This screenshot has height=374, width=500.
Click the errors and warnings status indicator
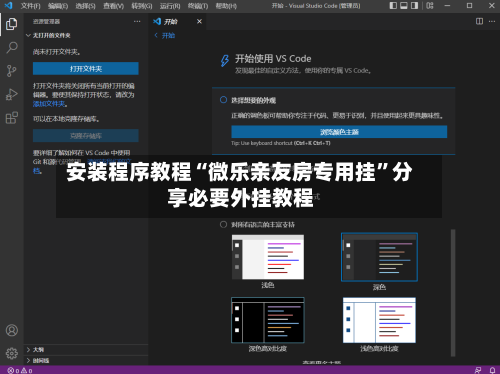20,370
